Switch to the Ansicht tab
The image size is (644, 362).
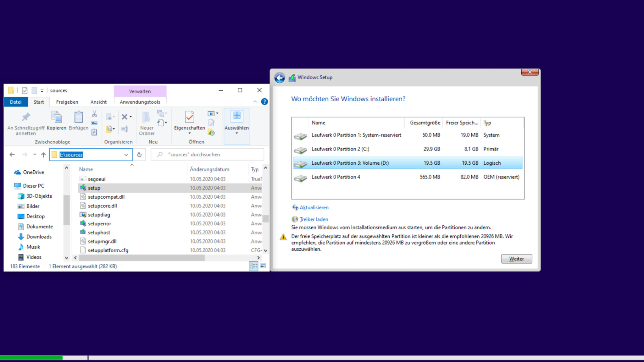coord(98,102)
